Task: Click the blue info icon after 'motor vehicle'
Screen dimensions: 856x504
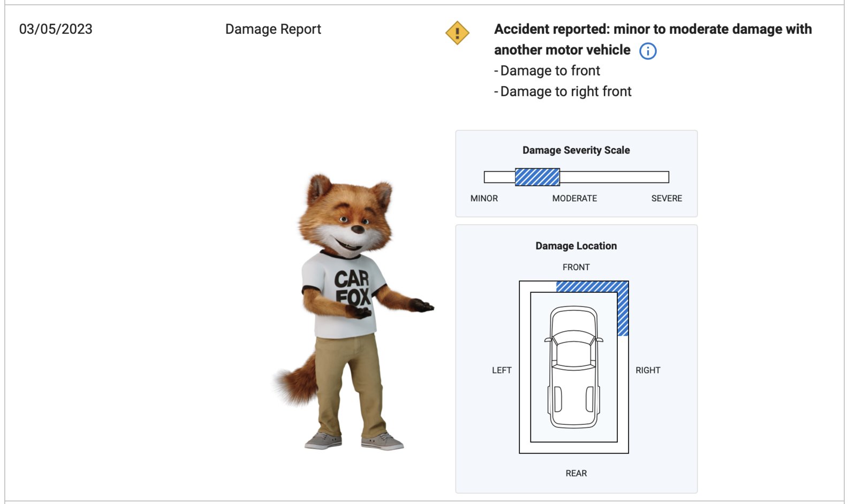Action: (x=648, y=51)
